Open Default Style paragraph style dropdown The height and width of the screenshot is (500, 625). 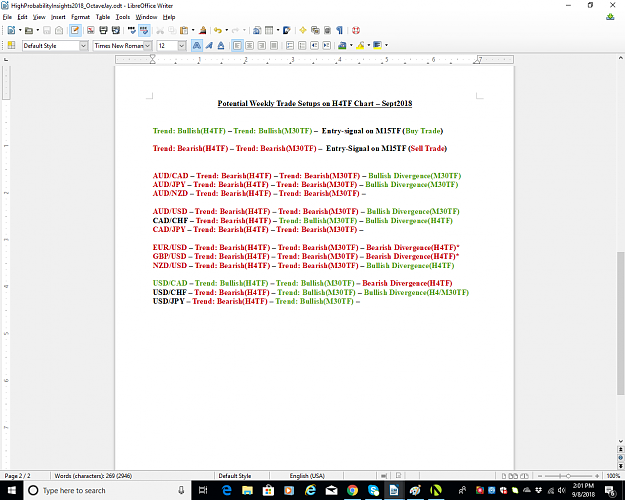83,46
